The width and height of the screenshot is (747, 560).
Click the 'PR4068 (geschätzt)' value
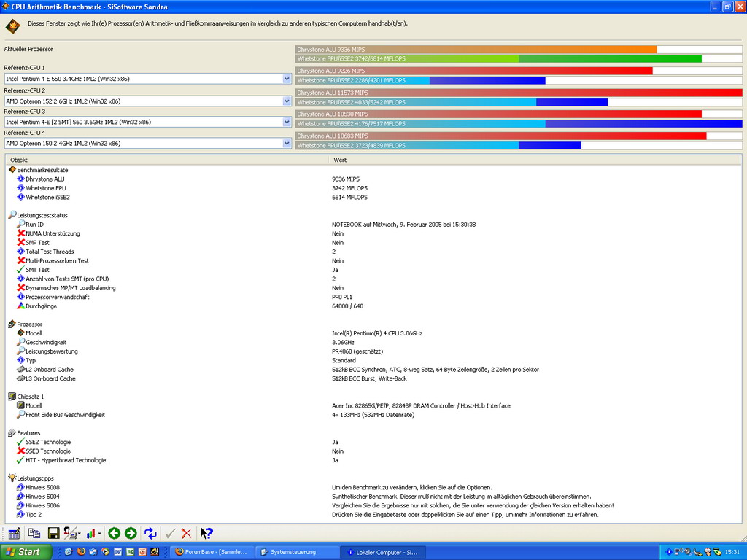pos(357,351)
